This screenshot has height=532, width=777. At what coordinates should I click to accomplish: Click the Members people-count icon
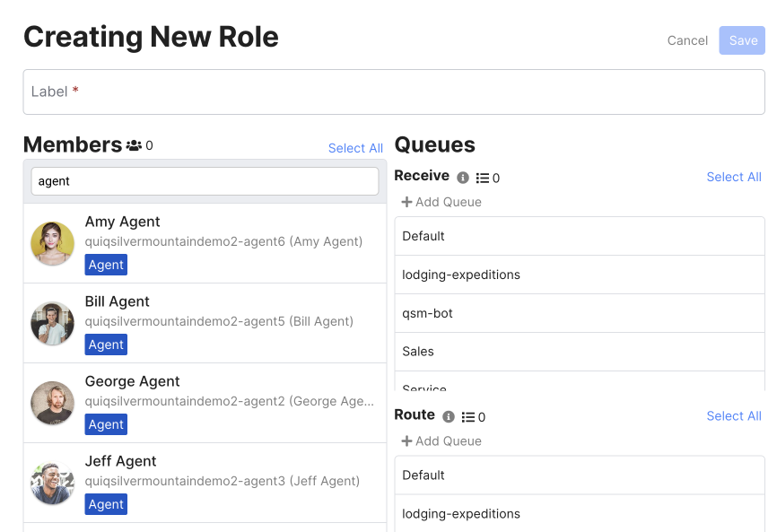click(x=134, y=145)
